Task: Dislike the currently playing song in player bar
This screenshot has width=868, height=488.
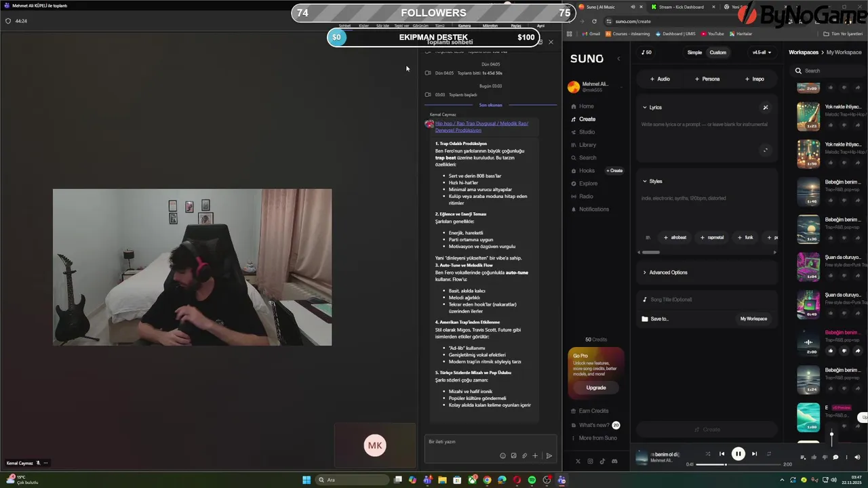Action: coord(825,457)
